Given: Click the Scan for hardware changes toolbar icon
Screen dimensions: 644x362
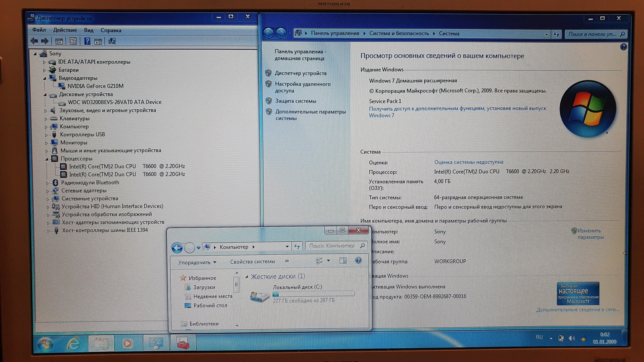Looking at the screenshot, I should click(x=112, y=41).
